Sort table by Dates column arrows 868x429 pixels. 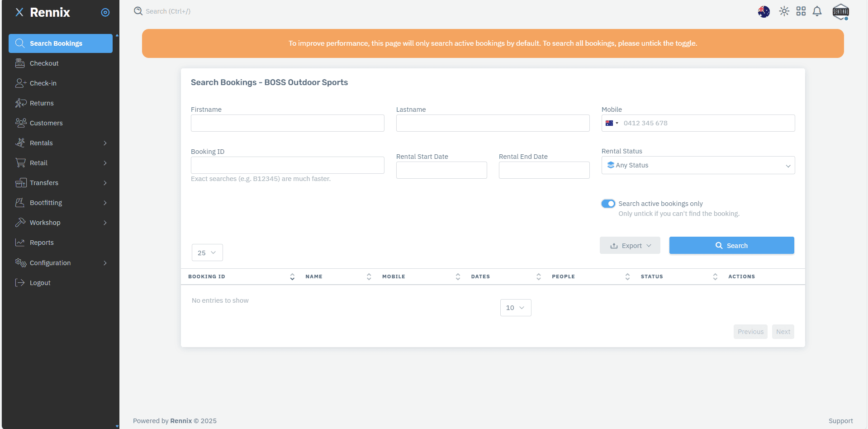point(539,276)
